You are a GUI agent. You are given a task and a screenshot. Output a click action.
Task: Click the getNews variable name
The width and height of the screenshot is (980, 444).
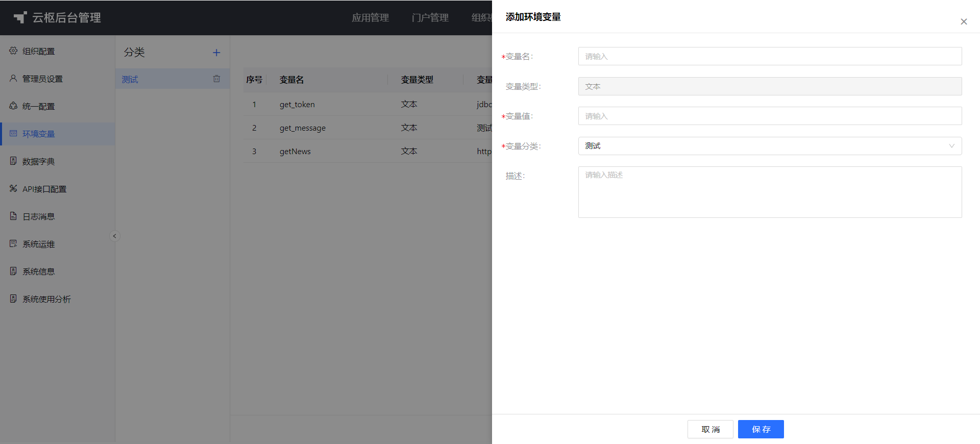point(295,151)
